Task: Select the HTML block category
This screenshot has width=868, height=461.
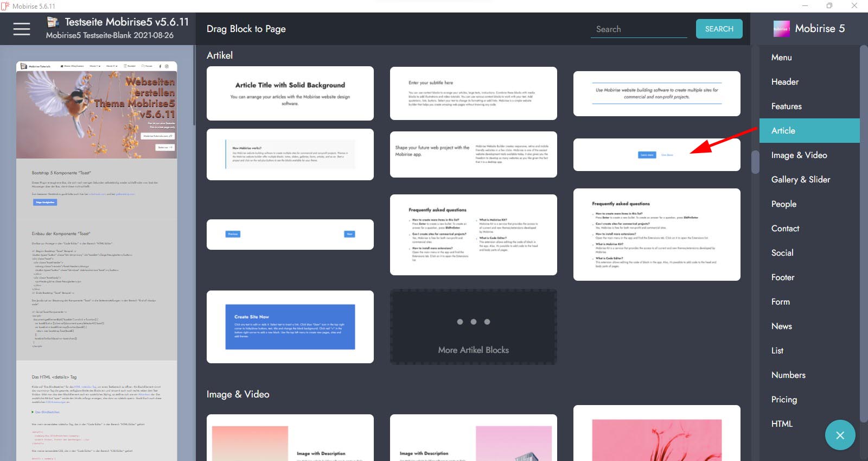Action: (x=809, y=424)
